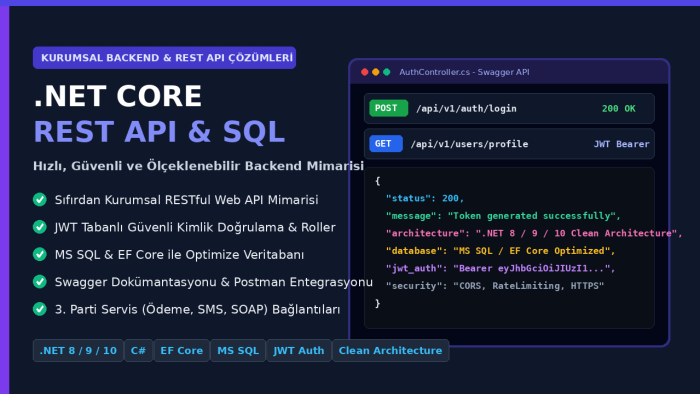Screen dimensions: 700x394
Task: Click the blue GET method badge
Action: coord(386,144)
